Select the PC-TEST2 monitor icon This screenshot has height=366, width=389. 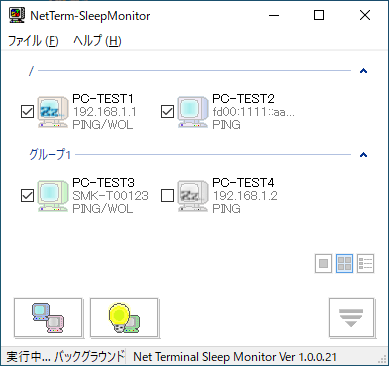tap(193, 112)
